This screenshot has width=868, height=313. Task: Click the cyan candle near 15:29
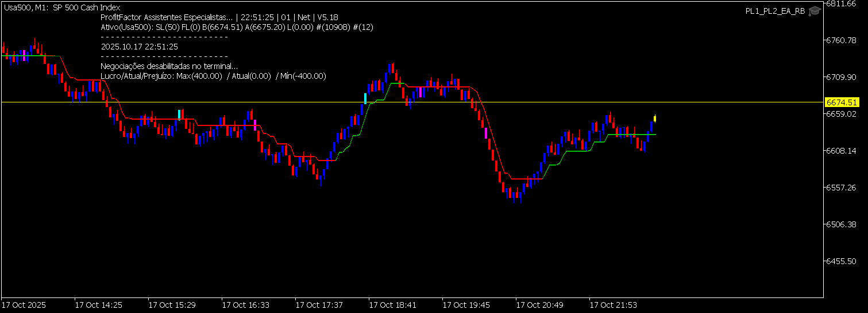click(x=179, y=114)
